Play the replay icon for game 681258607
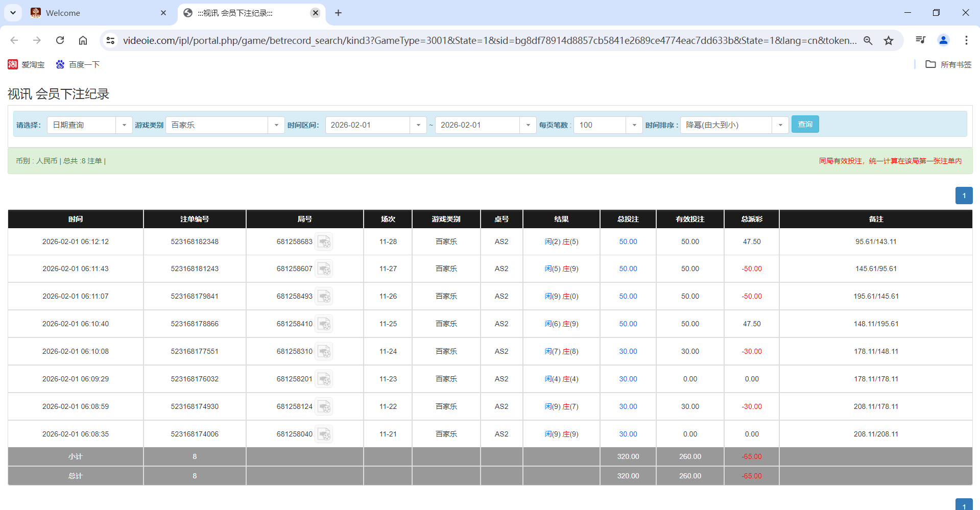 (x=324, y=269)
